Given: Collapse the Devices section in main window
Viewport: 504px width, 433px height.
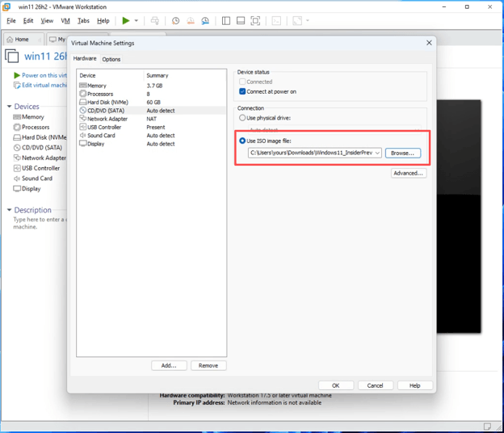Looking at the screenshot, I should (x=10, y=107).
